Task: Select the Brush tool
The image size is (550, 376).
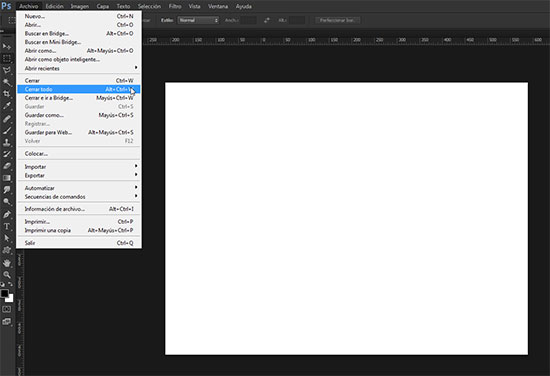Action: (7, 130)
